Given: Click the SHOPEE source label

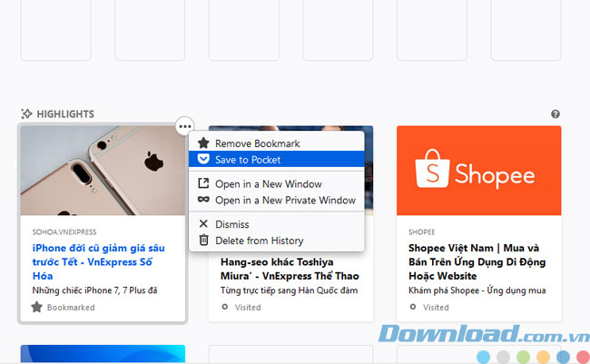Looking at the screenshot, I should click(x=421, y=232).
